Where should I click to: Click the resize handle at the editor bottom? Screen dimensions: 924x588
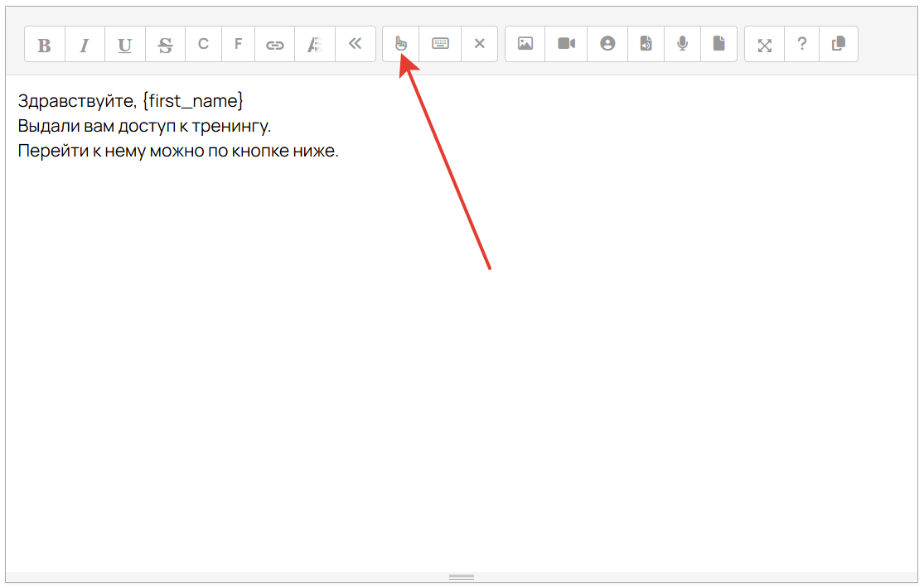tap(462, 576)
